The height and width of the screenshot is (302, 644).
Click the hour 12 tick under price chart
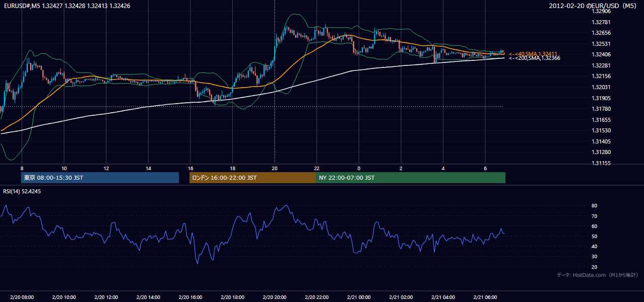[x=106, y=168]
